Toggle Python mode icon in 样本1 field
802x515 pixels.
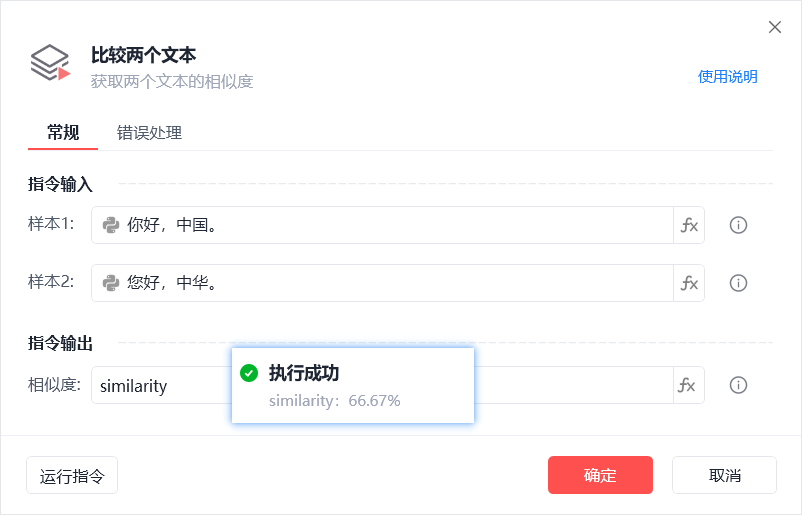pyautogui.click(x=111, y=225)
